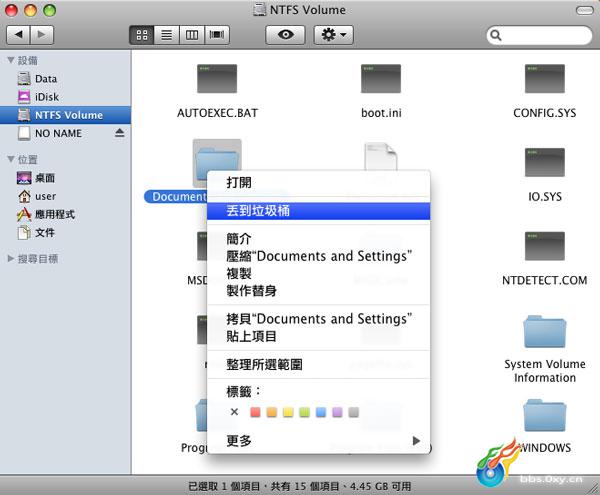Choose 貼上項目 in the context menu

318,336
